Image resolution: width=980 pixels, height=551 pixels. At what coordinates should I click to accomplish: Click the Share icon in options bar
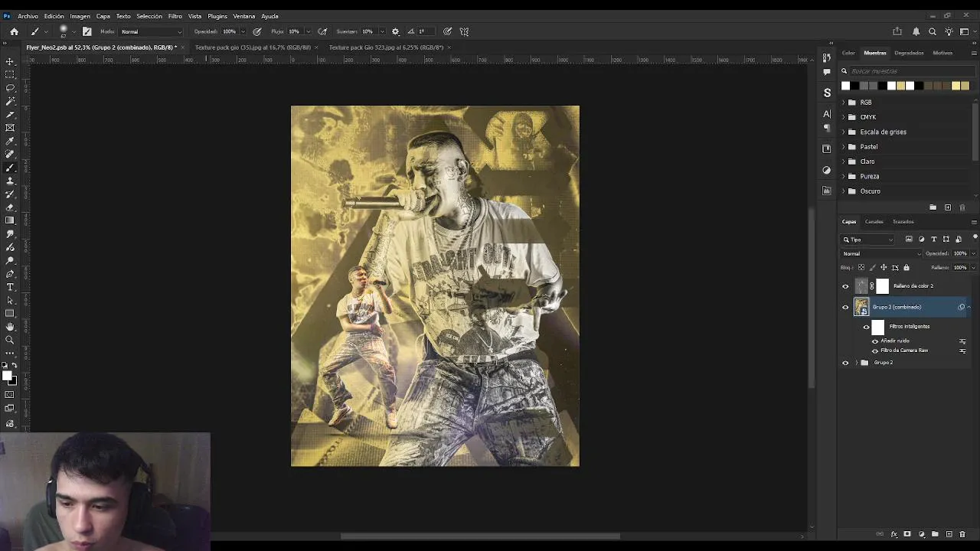click(x=897, y=31)
